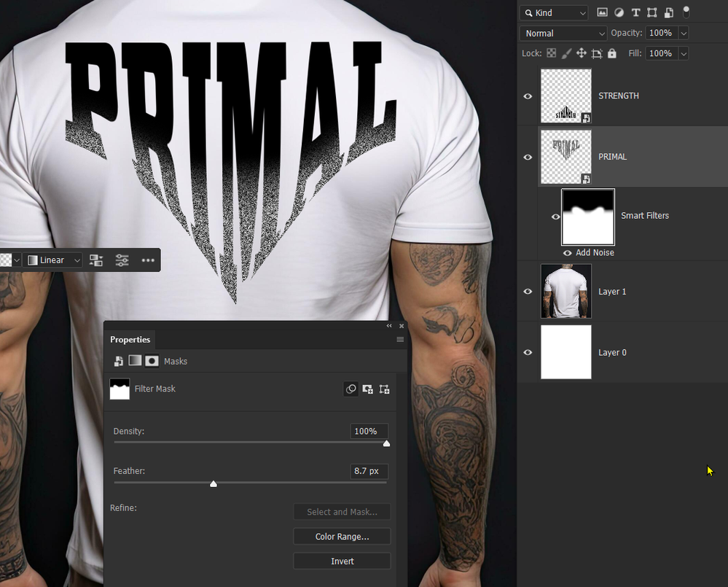
Task: Filter layers by type layers icon
Action: pos(635,12)
